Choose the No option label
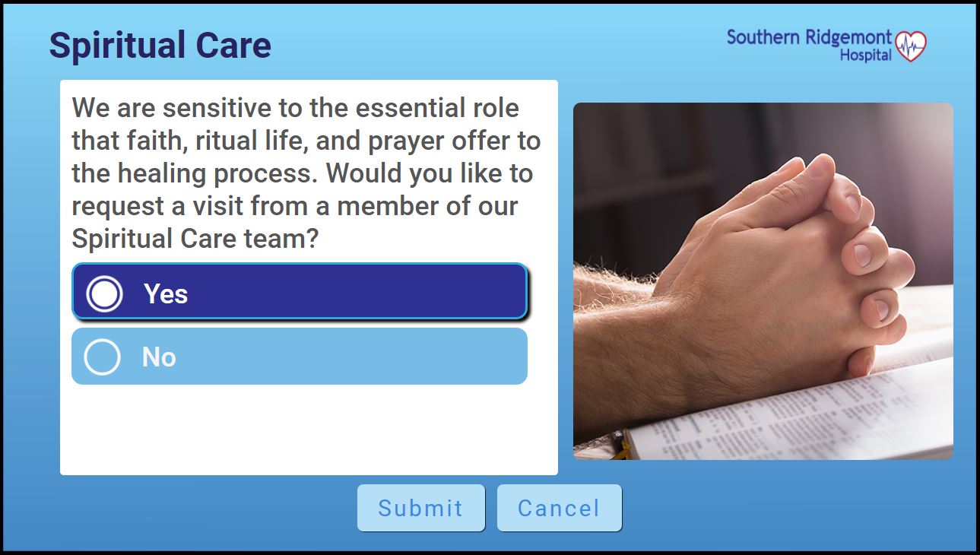Screen dimensions: 980x555 (159, 357)
